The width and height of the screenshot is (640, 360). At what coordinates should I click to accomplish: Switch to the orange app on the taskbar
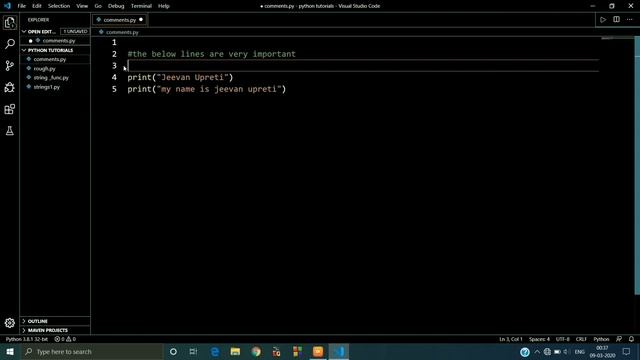(318, 351)
